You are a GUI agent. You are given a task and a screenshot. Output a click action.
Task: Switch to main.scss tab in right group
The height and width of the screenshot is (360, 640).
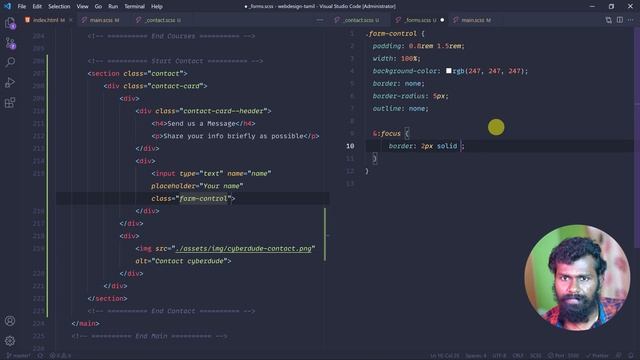tap(473, 20)
